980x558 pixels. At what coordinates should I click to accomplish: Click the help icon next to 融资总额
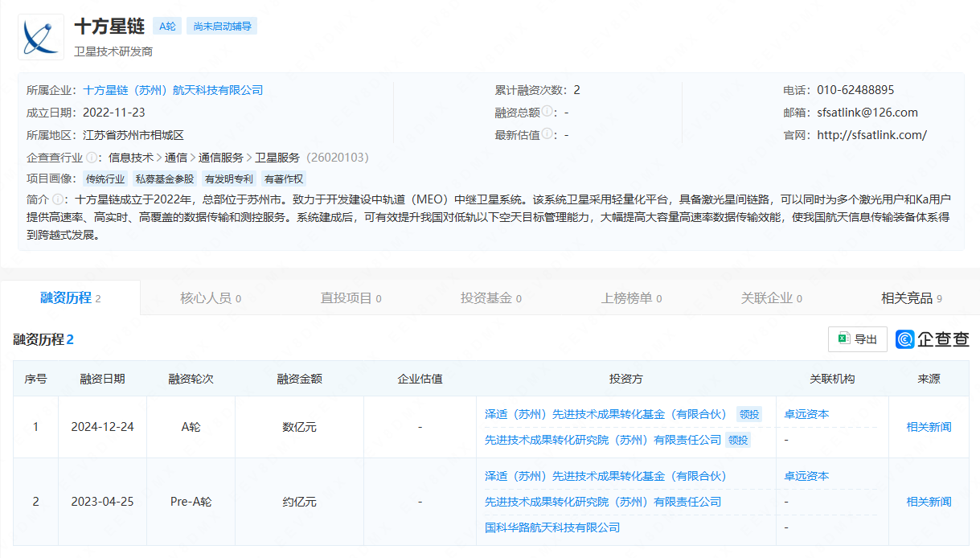pos(547,112)
